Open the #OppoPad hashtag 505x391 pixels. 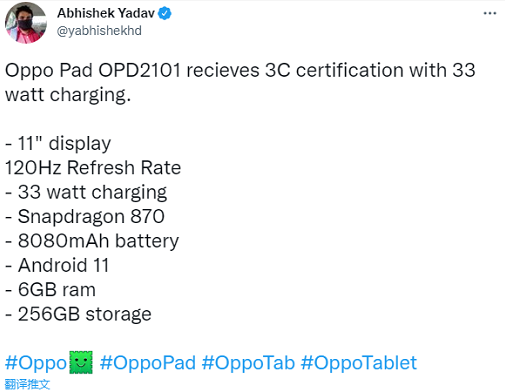(148, 363)
